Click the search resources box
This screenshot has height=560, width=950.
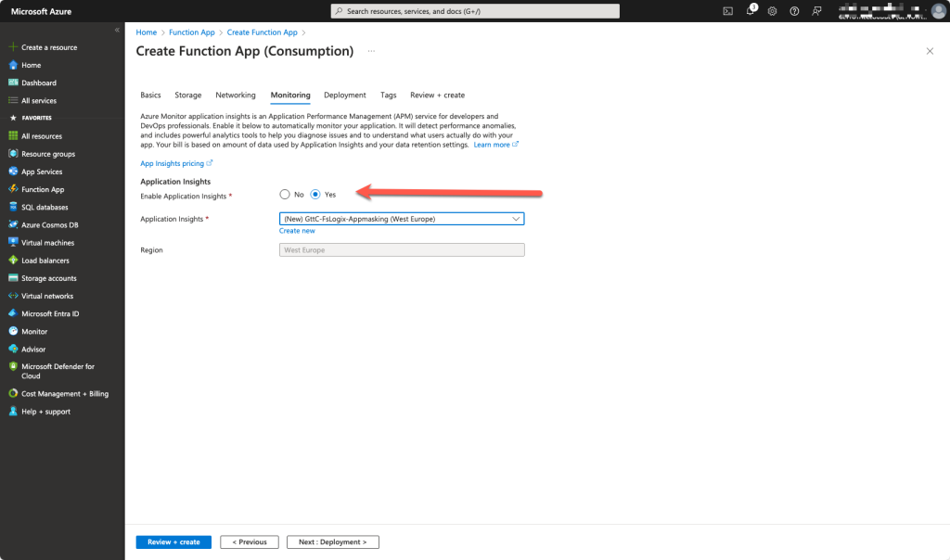(x=475, y=11)
